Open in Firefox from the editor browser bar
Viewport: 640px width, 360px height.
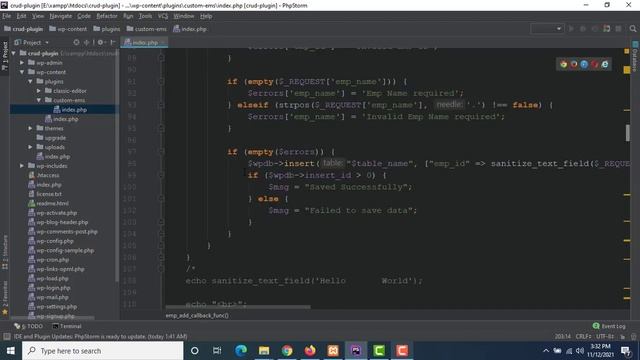(x=574, y=64)
